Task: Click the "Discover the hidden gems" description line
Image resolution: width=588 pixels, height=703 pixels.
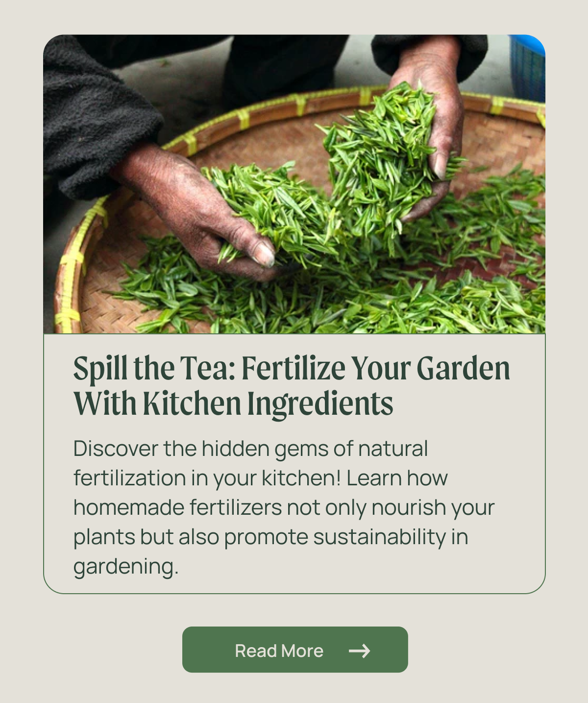Action: [251, 449]
